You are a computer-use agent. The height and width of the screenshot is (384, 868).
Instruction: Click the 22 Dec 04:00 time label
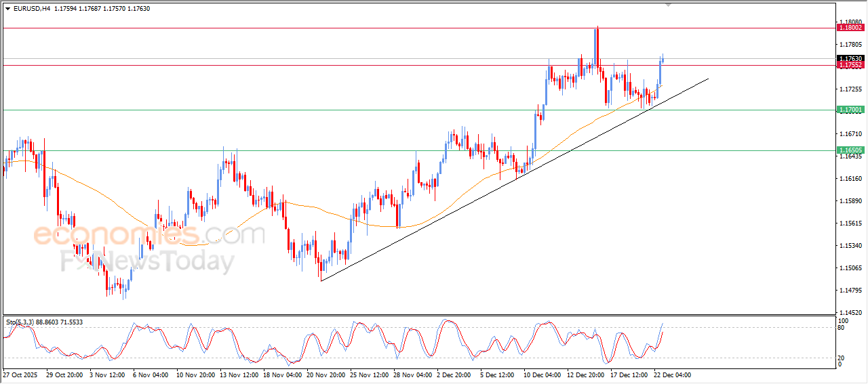671,374
